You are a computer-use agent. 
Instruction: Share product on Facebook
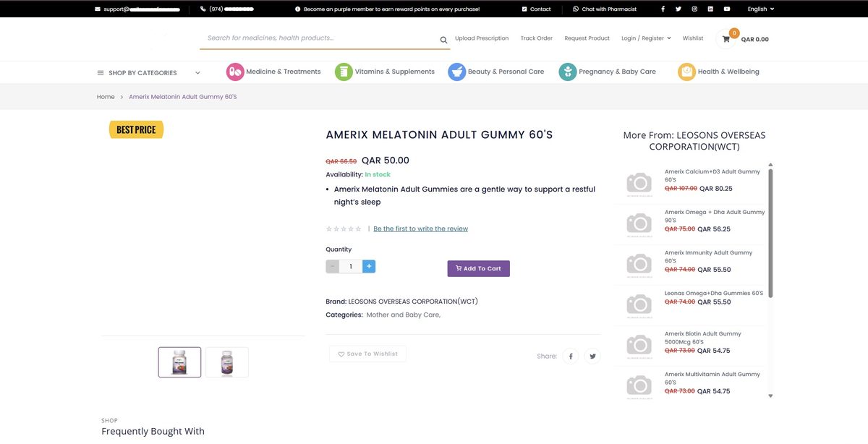pyautogui.click(x=571, y=356)
